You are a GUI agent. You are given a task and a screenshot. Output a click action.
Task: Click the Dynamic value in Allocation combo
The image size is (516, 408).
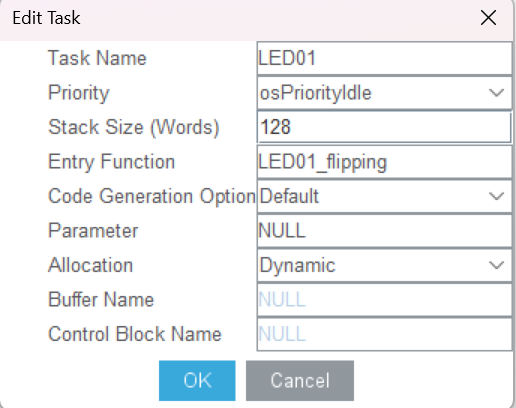[x=297, y=266]
